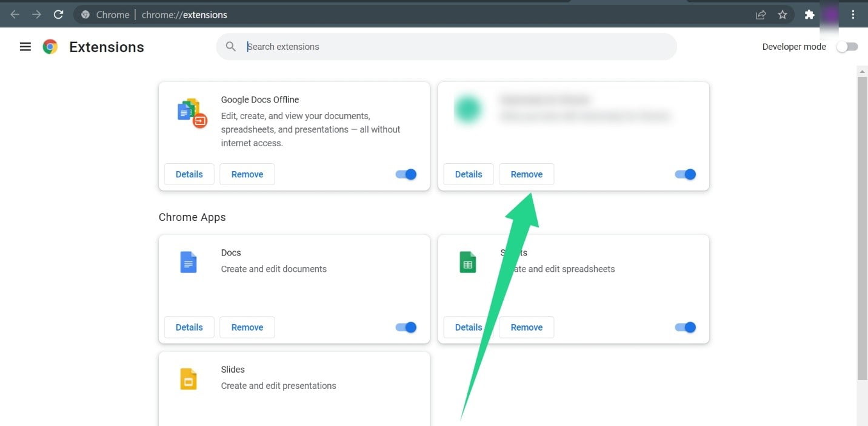
Task: Click the Chrome Apps section heading
Action: tap(192, 217)
